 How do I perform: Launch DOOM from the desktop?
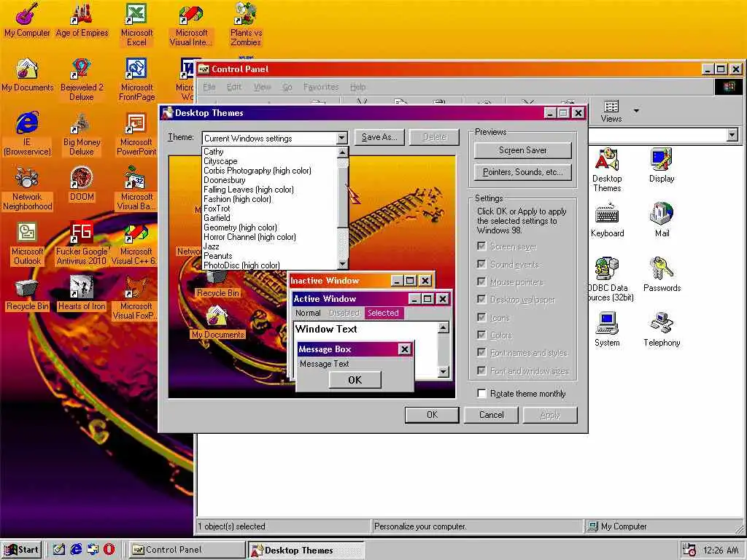tap(82, 184)
